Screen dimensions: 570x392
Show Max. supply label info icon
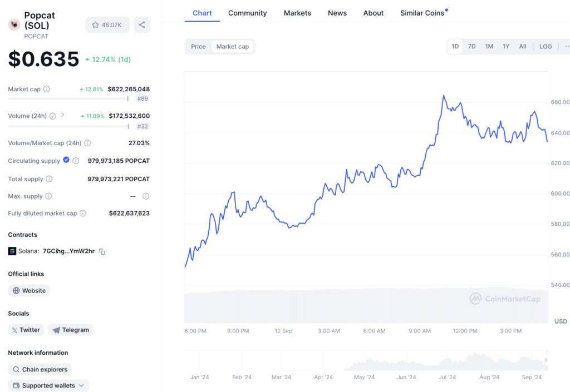[49, 196]
